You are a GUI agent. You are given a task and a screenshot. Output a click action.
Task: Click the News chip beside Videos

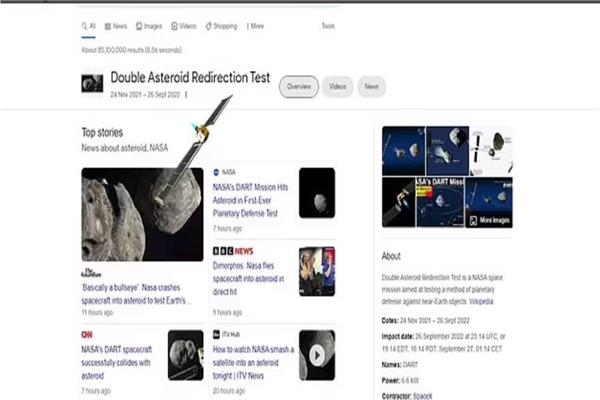pos(371,87)
